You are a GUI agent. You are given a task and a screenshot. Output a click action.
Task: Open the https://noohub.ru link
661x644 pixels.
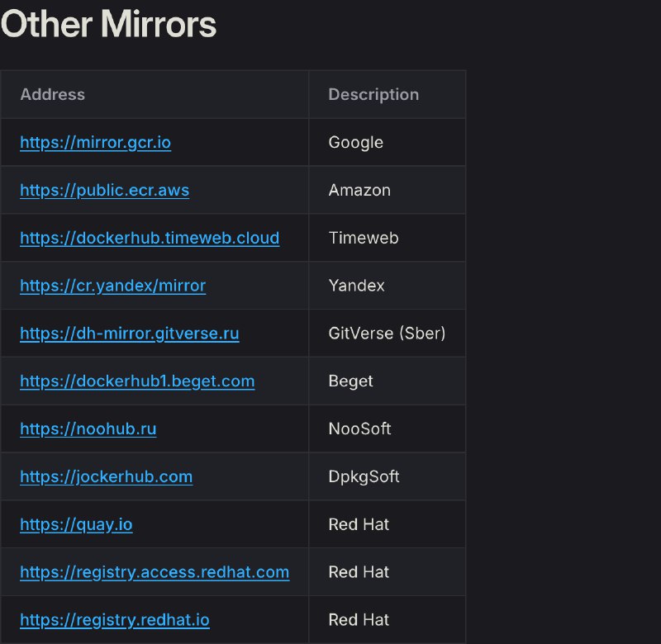coord(88,429)
